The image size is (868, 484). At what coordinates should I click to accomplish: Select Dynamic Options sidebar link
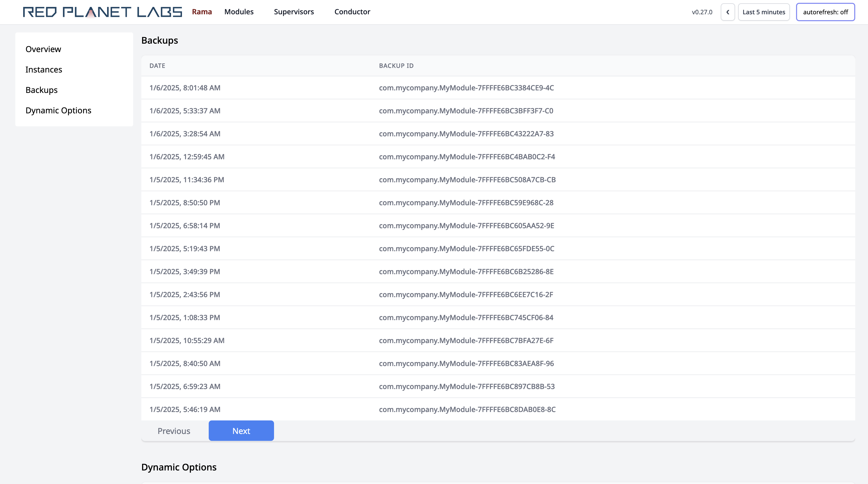[x=58, y=110]
